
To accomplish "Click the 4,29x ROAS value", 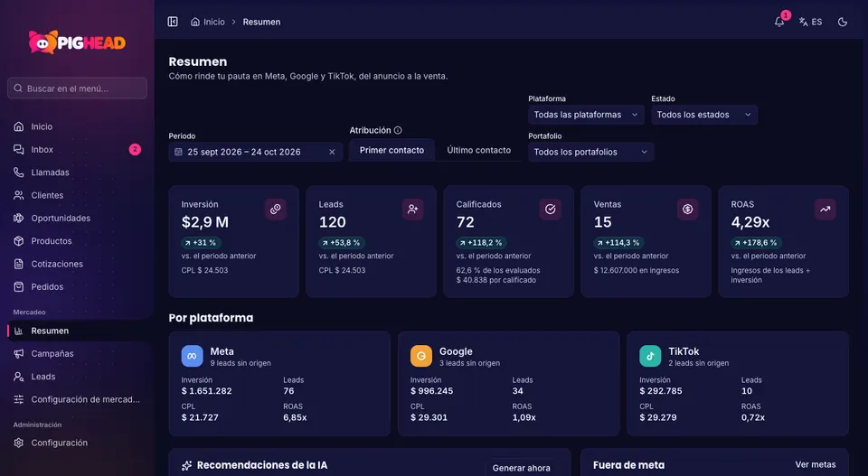I will (x=750, y=222).
